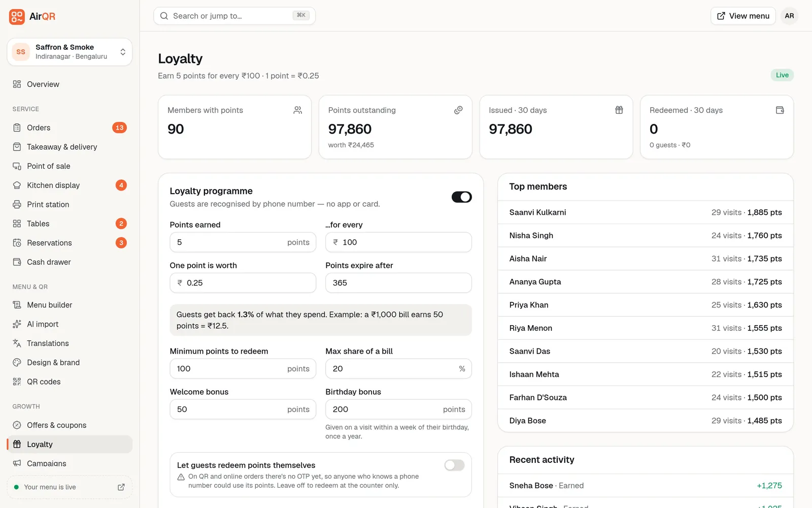Enable Let guests redeem points themselves
This screenshot has height=508, width=812.
[454, 465]
